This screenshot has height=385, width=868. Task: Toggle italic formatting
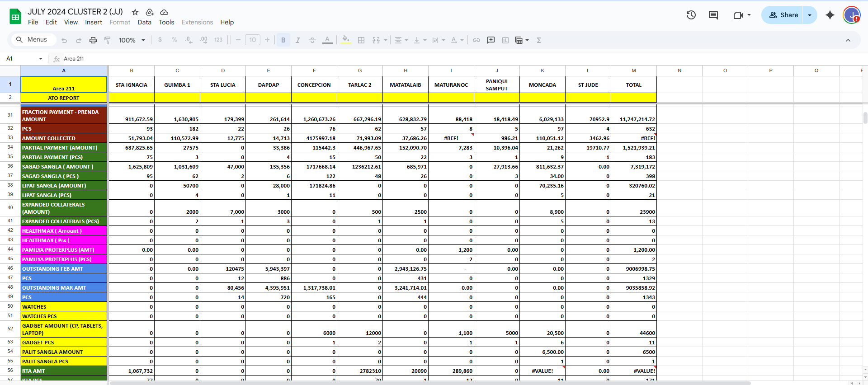click(297, 40)
